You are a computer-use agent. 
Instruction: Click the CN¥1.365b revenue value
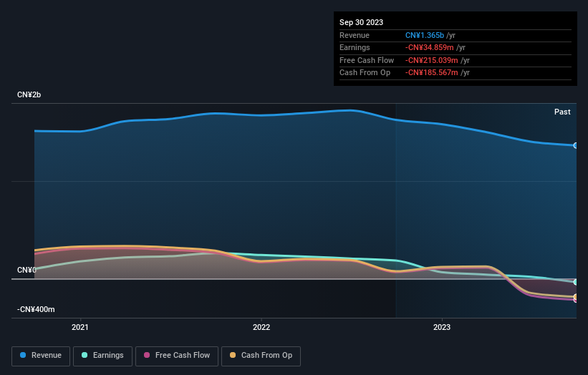425,35
